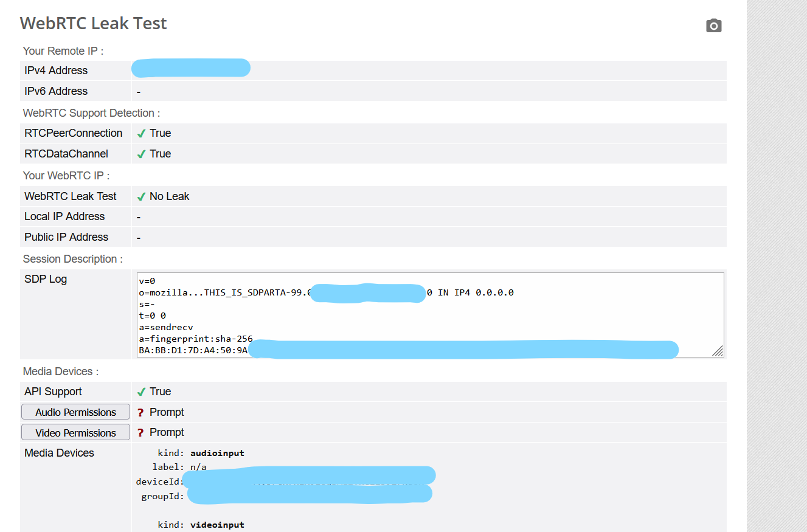Click the red question mark beside Audio Permissions
Viewport: 807px width, 532px height.
tap(140, 413)
